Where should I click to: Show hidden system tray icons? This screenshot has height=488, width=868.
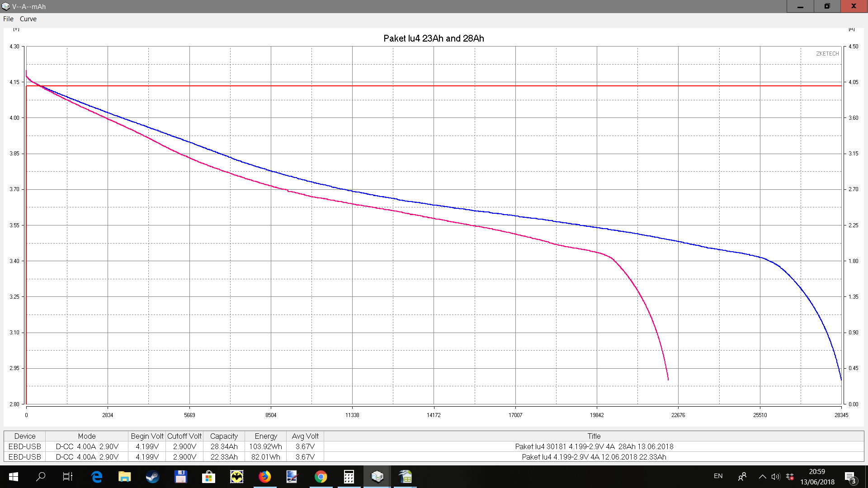(x=762, y=477)
